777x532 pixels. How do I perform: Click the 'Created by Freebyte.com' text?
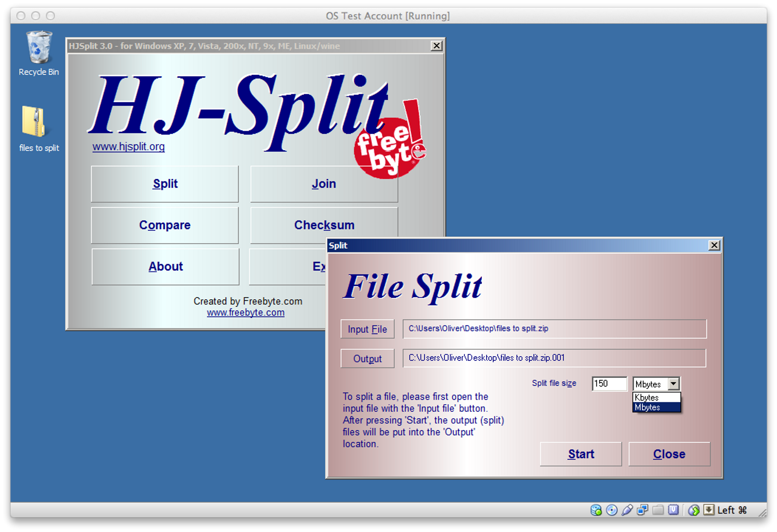pyautogui.click(x=248, y=301)
